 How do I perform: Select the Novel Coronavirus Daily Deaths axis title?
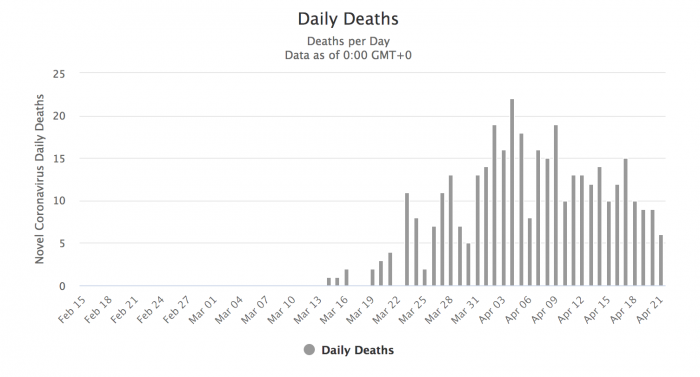[x=40, y=179]
